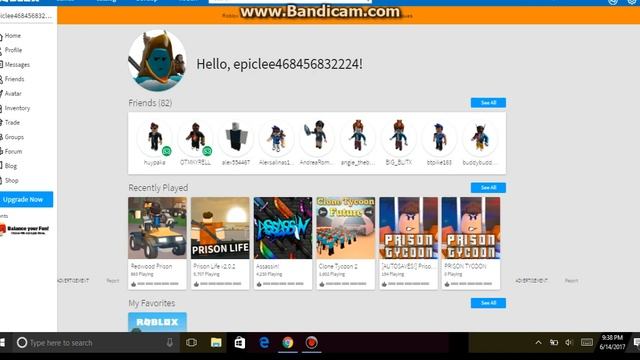
Task: Focus the Windows taskbar search box
Action: tap(96, 343)
